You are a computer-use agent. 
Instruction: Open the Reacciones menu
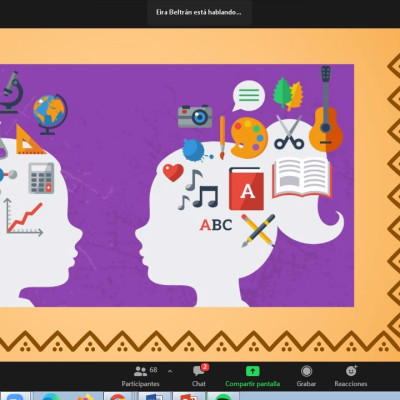[351, 377]
